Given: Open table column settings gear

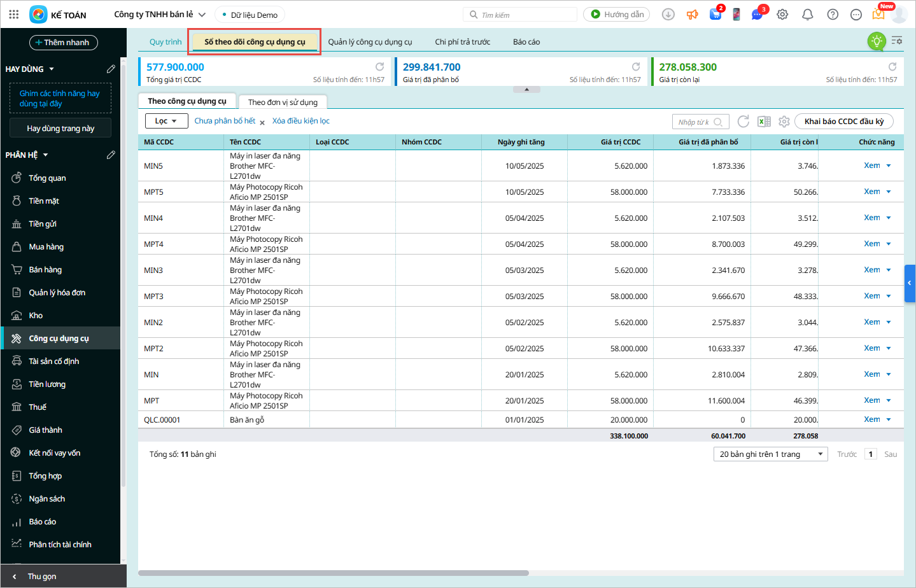Looking at the screenshot, I should point(784,122).
